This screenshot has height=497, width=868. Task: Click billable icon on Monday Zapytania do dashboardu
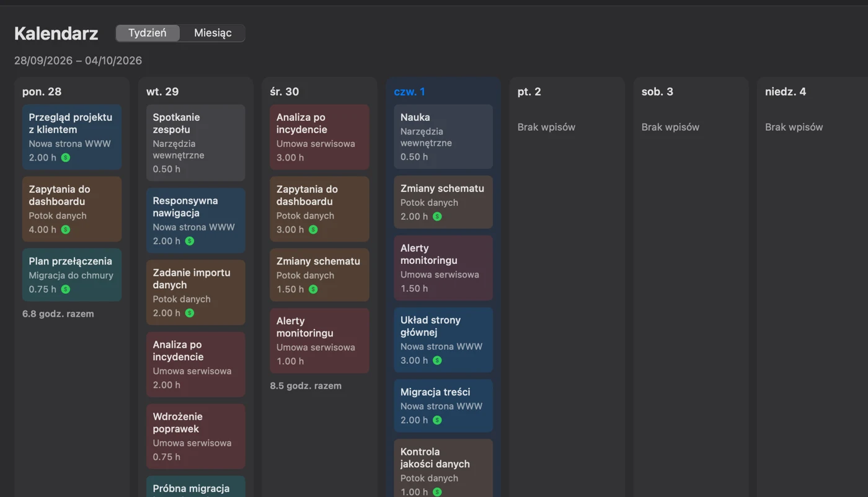pyautogui.click(x=66, y=229)
